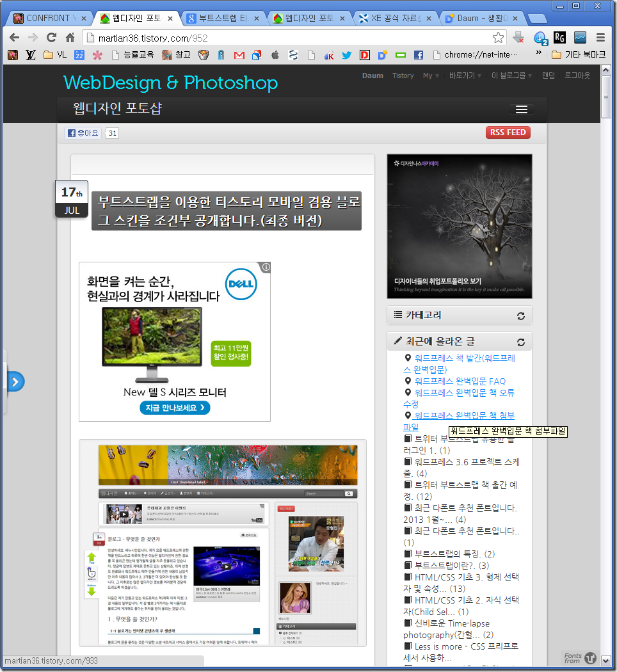Toggle the Facebook 좋아요 like button
The height and width of the screenshot is (672, 617).
[82, 132]
